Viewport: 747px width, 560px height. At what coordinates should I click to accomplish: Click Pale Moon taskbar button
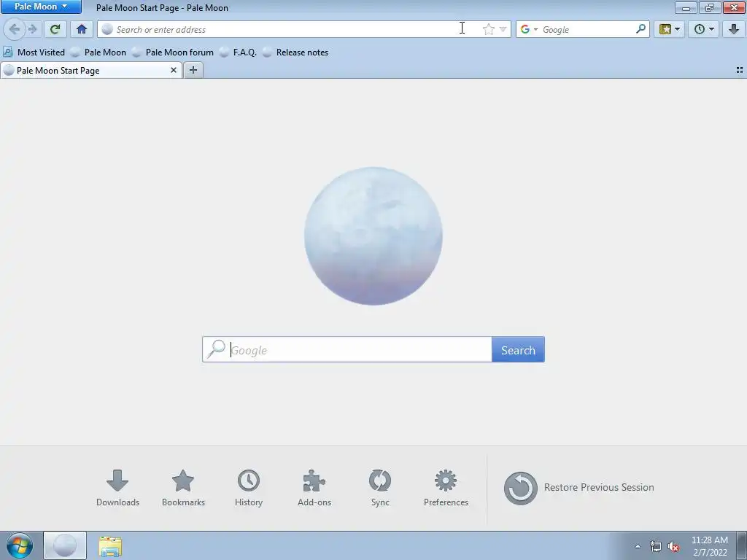pyautogui.click(x=65, y=545)
